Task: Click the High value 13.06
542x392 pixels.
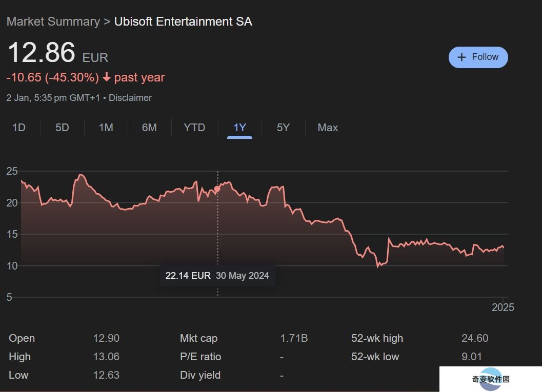Action: pos(106,357)
